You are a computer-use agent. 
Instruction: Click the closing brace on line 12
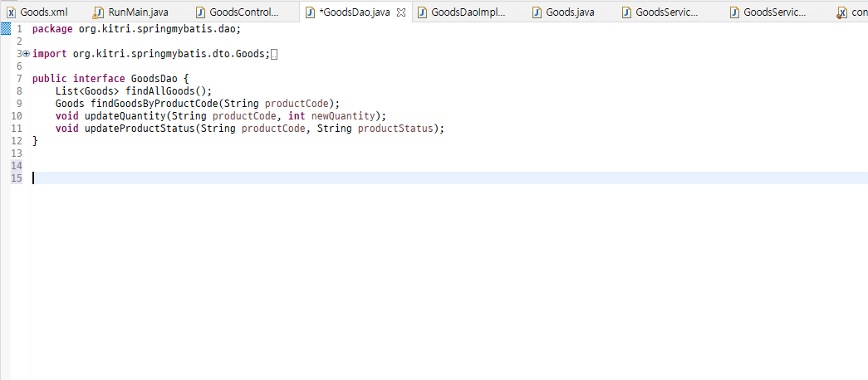pyautogui.click(x=35, y=140)
